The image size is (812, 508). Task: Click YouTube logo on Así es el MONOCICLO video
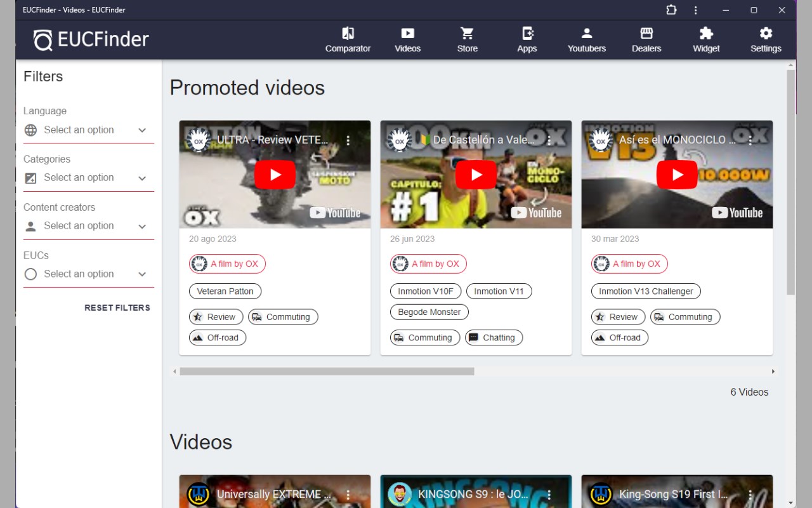(737, 213)
